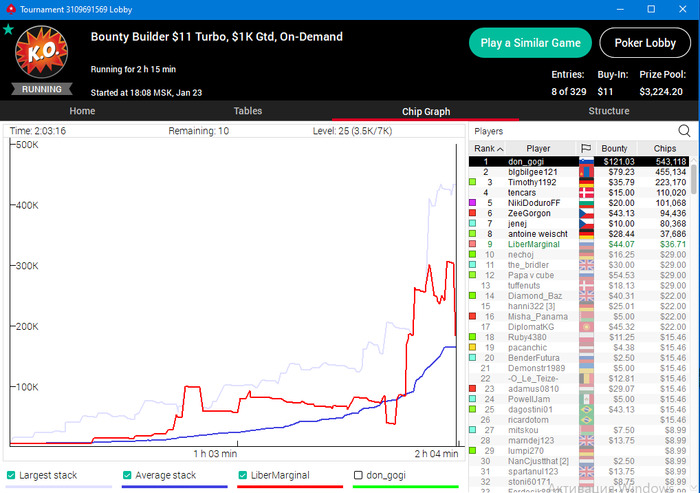Click the K.O. bounty tournament logo
Screen dimensions: 700x493
point(42,52)
